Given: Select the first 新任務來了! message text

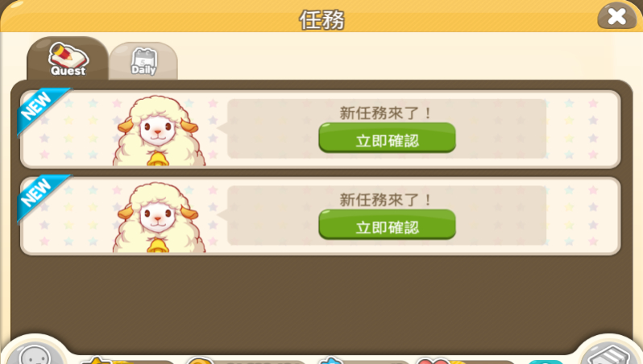Looking at the screenshot, I should point(385,113).
